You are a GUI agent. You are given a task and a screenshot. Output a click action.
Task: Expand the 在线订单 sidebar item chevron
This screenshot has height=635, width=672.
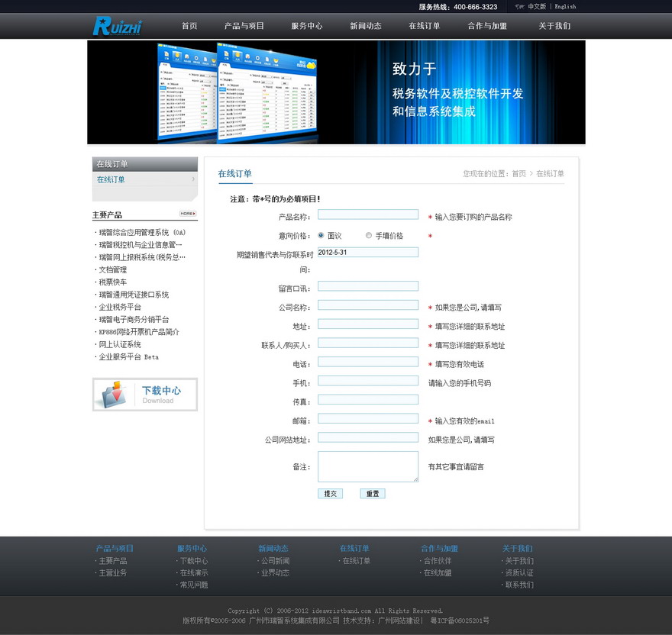click(193, 179)
